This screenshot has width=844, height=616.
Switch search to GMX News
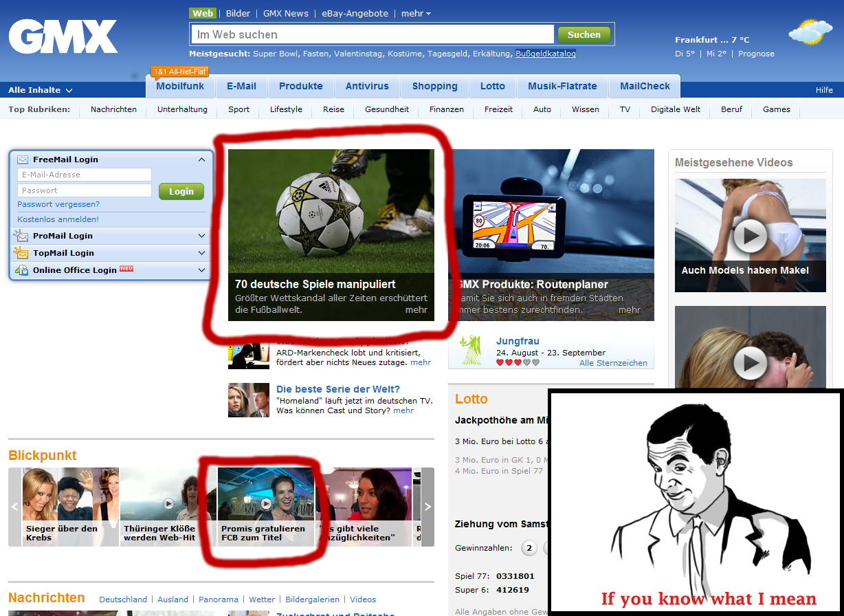point(286,13)
